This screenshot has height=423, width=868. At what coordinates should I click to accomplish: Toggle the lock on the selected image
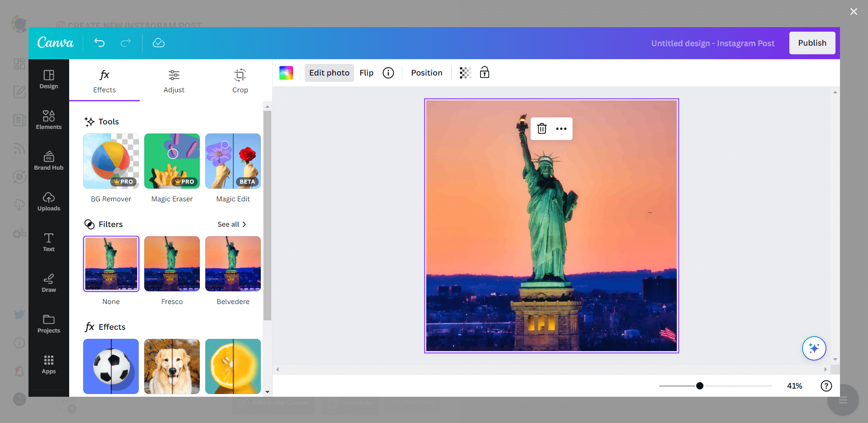tap(484, 72)
